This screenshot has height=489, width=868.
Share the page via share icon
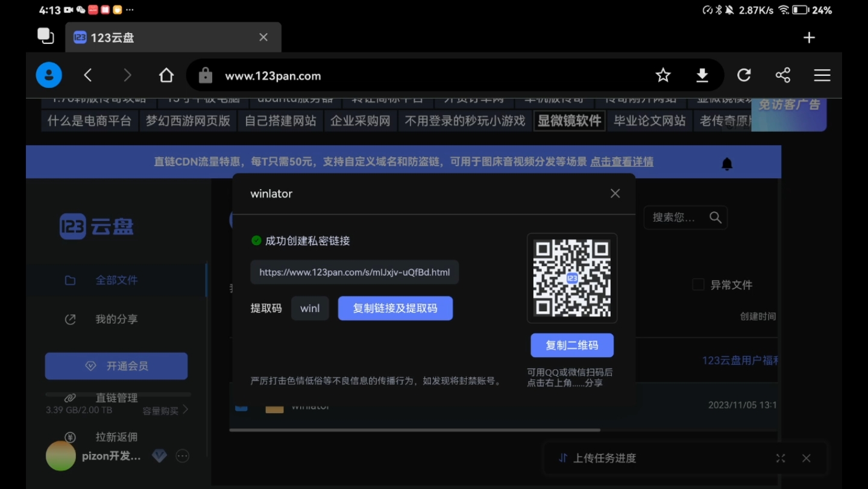tap(783, 75)
